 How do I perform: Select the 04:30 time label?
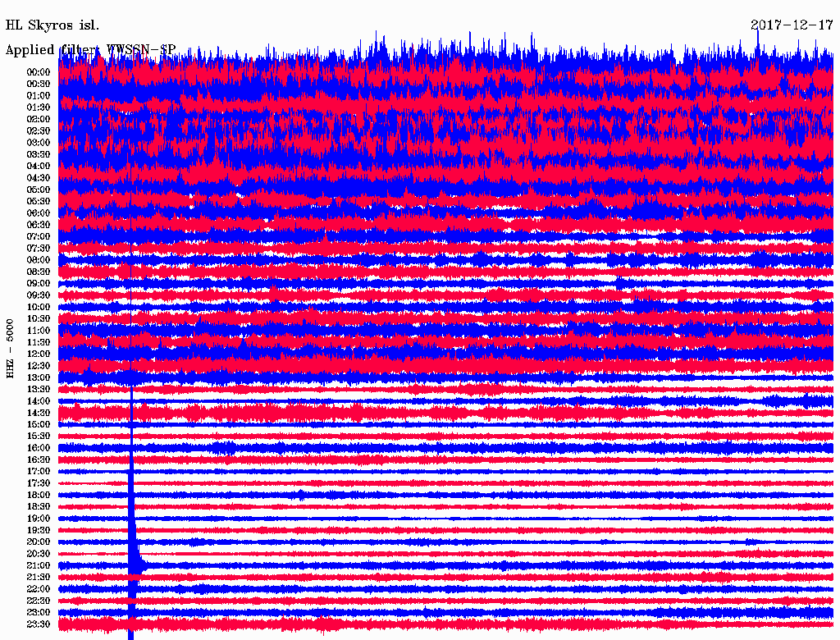point(39,178)
